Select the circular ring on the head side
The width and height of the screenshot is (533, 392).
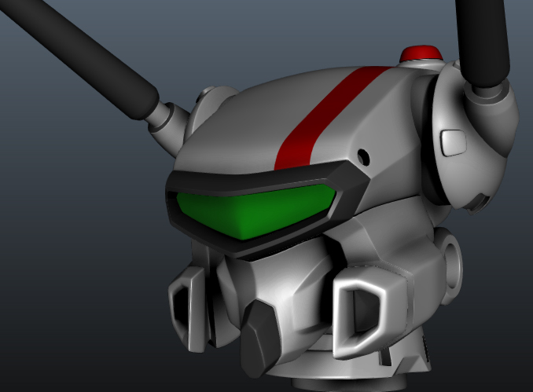click(x=453, y=266)
